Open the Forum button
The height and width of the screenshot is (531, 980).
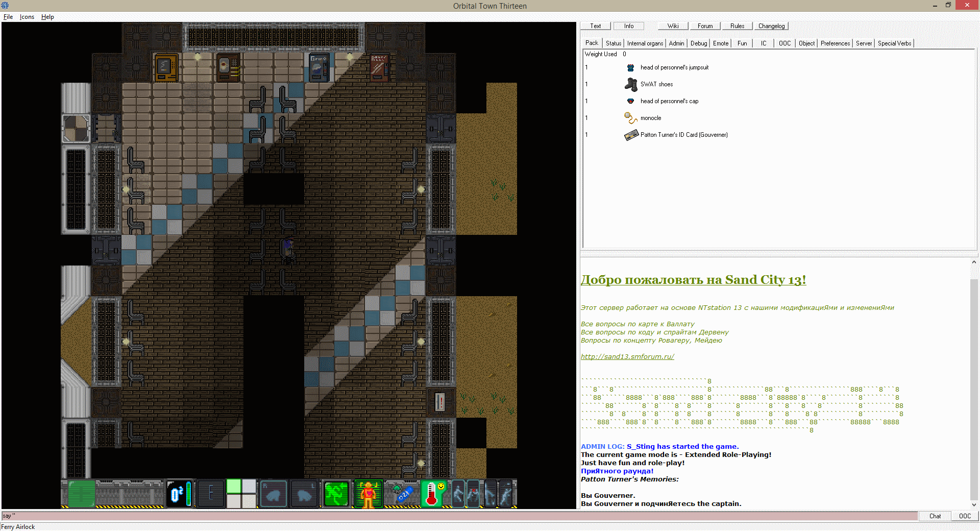(705, 26)
